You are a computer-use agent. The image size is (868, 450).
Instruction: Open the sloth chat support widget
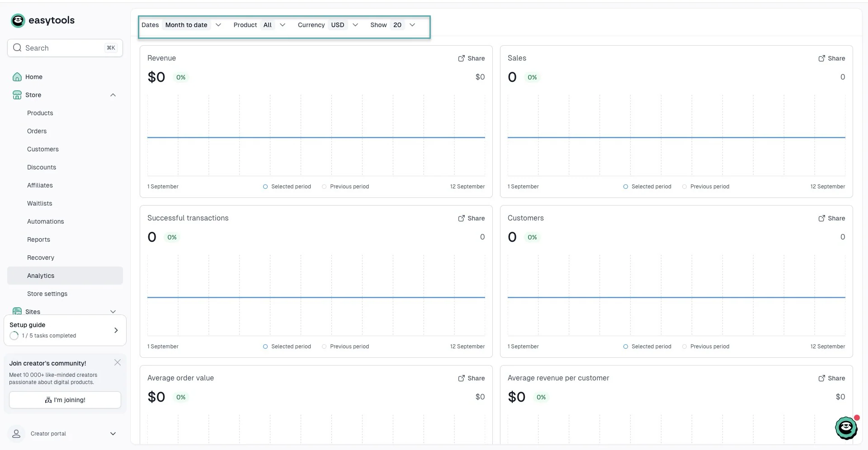846,427
